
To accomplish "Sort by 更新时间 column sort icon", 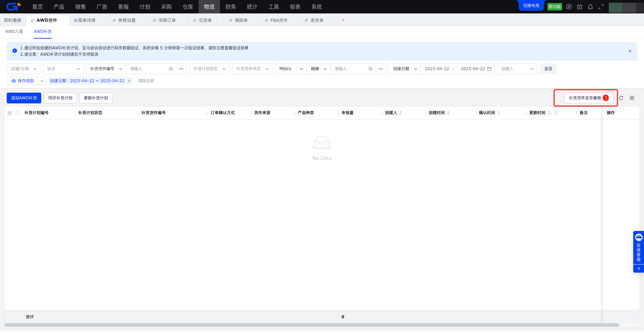I will [556, 113].
